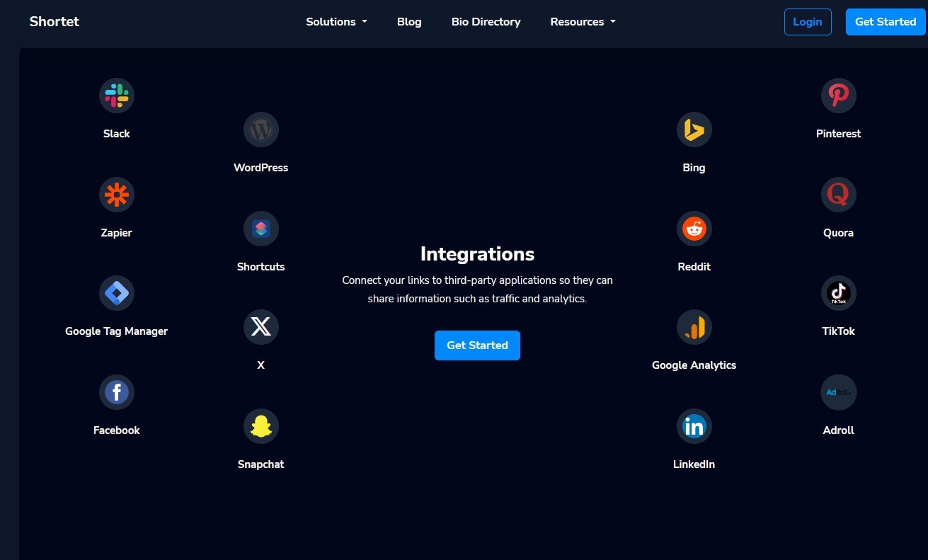
Task: Click the Snapchat text label
Action: tap(261, 464)
